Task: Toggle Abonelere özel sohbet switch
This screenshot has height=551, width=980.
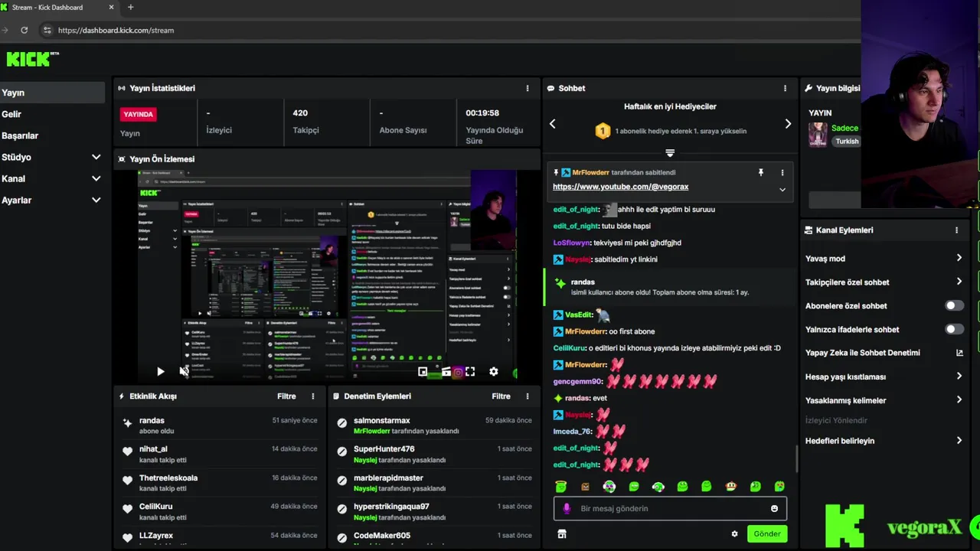Action: click(954, 305)
